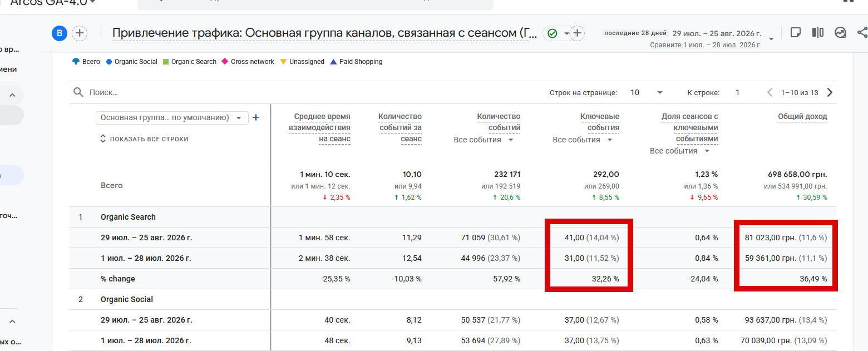The height and width of the screenshot is (351, 868).
Task: Add a secondary dimension with the blue plus
Action: 256,117
